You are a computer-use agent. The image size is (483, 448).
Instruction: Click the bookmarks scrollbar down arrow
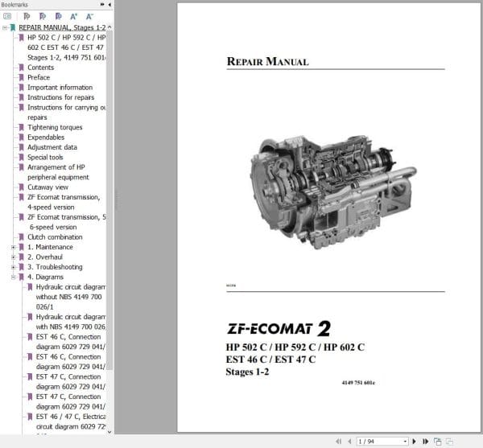tap(109, 431)
